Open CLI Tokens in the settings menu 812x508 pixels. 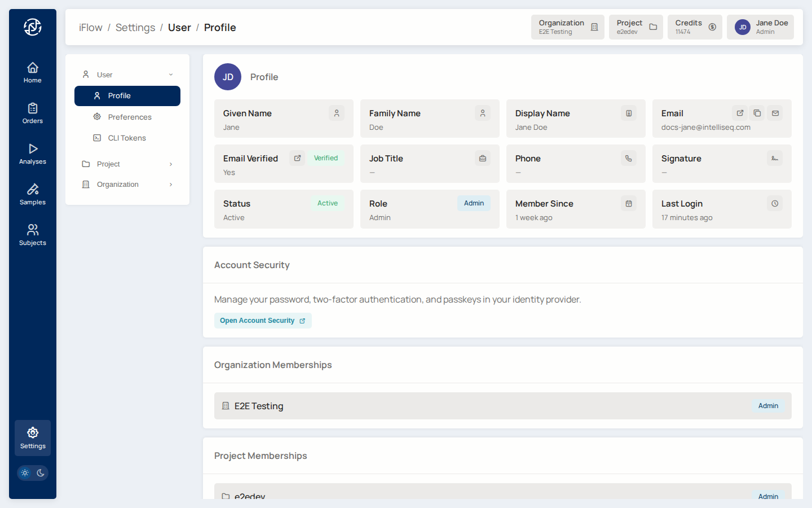coord(127,138)
